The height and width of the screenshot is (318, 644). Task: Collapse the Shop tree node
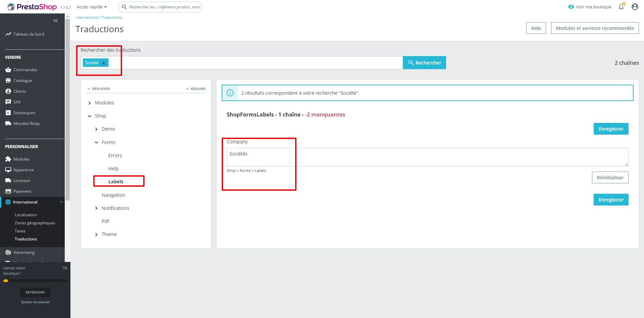[90, 116]
